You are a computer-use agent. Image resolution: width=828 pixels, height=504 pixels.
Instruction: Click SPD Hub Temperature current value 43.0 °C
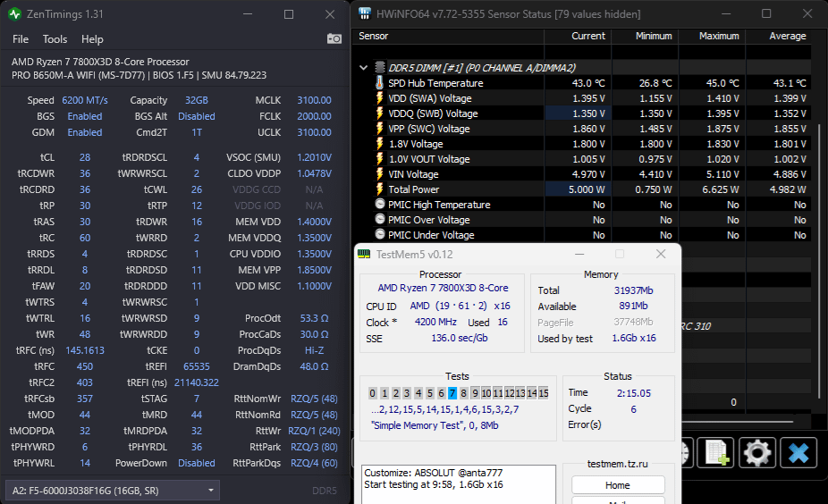(588, 83)
